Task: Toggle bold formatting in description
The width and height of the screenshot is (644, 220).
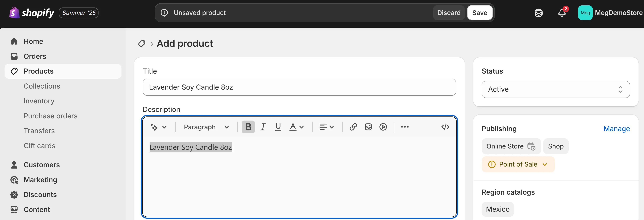Action: click(248, 127)
